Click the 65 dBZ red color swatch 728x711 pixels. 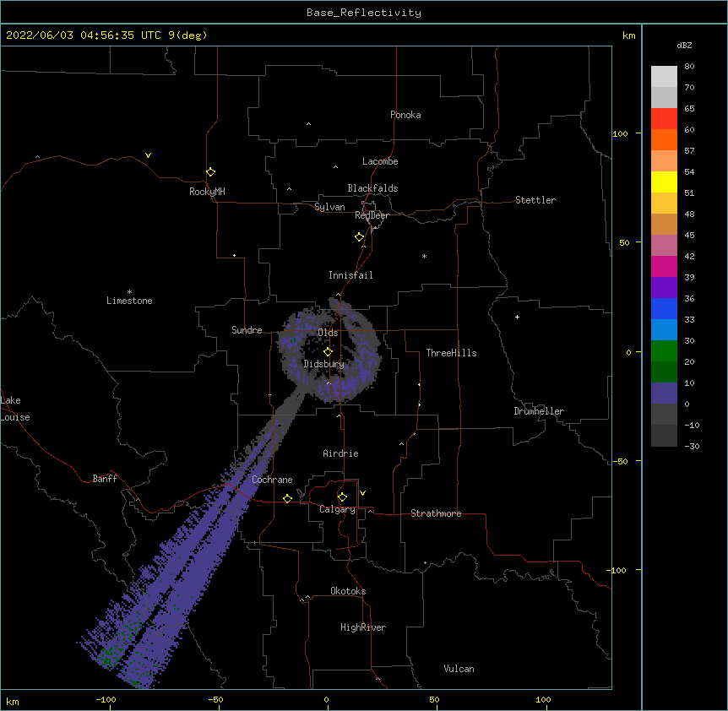pos(664,118)
